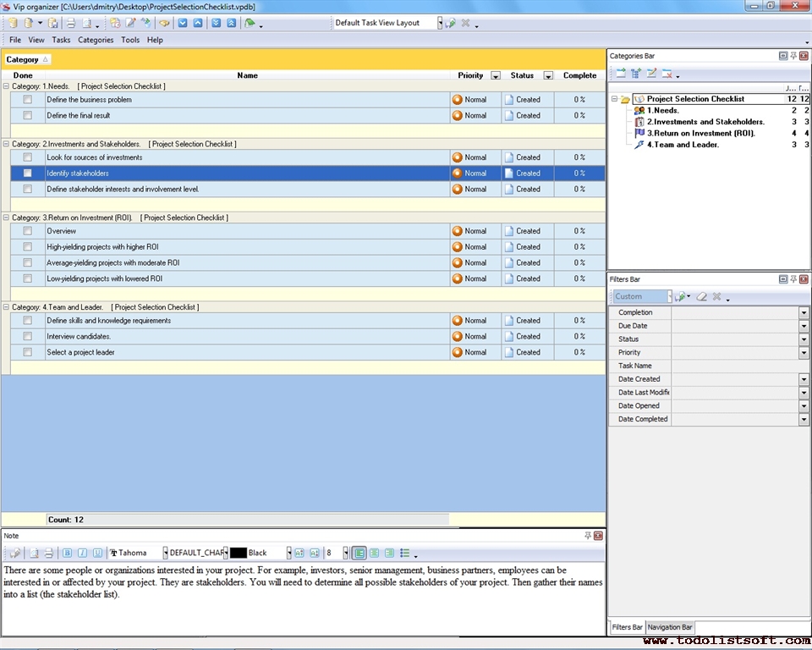Click the Priority column header
Image resolution: width=812 pixels, height=650 pixels.
(470, 75)
